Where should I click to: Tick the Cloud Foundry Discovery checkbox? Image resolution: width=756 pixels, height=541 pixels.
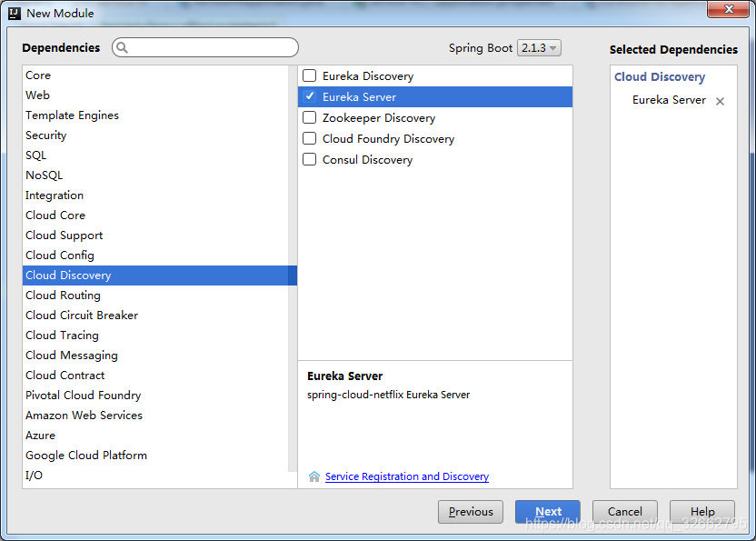point(310,138)
